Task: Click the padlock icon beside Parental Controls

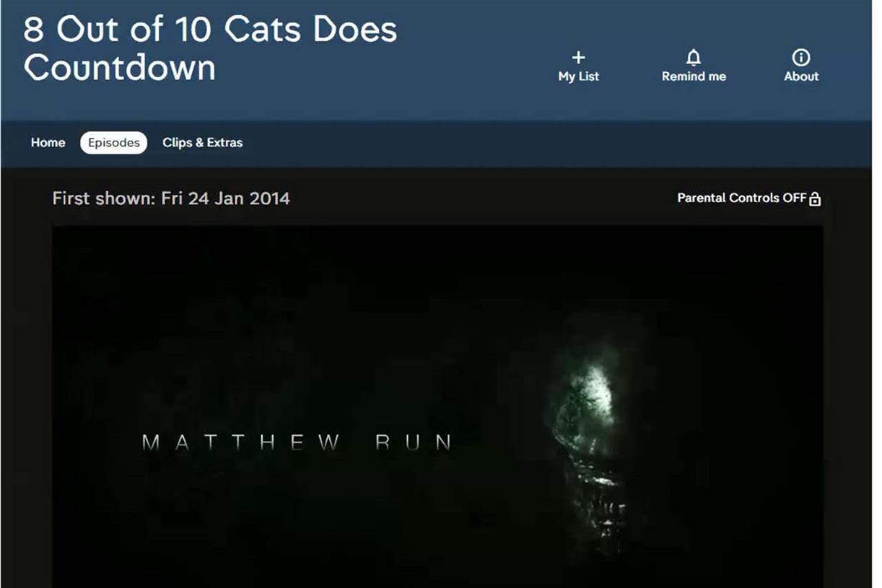Action: tap(815, 198)
